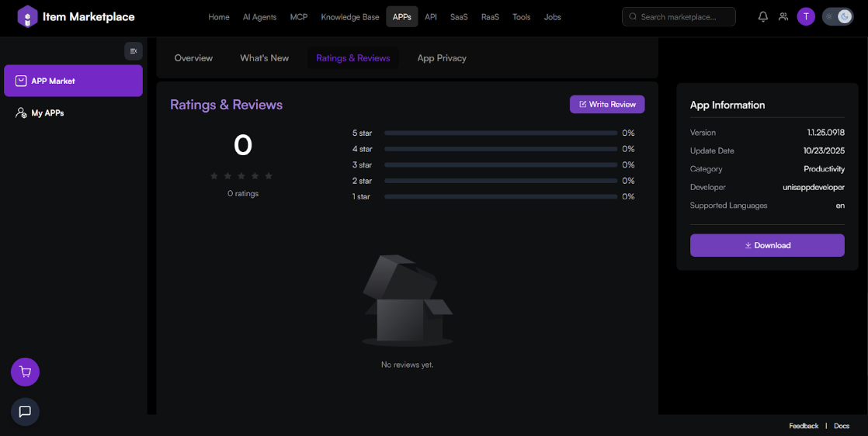This screenshot has width=868, height=436.
Task: Open AI Agents in top navigation
Action: [x=259, y=17]
